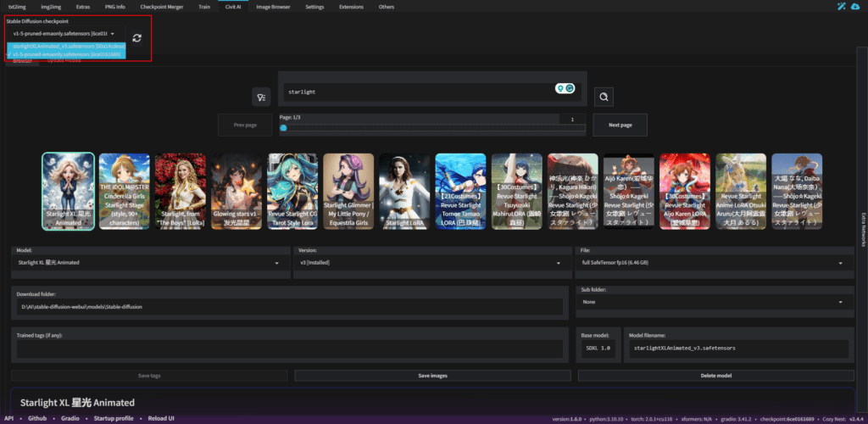Click the page slider handle
The width and height of the screenshot is (868, 424).
pos(283,128)
